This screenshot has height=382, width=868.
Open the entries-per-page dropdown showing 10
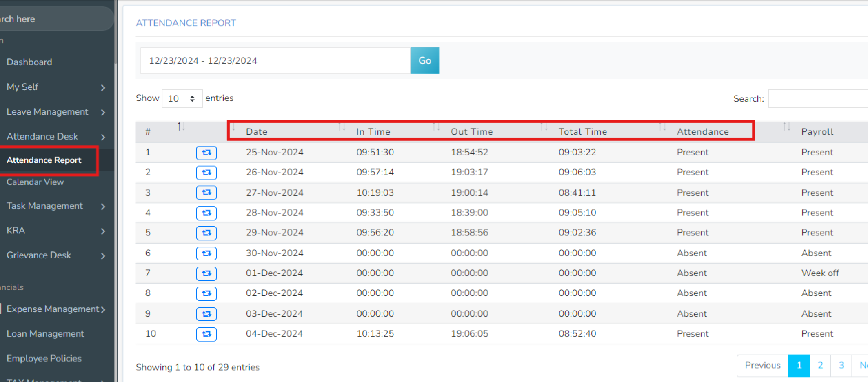[182, 99]
